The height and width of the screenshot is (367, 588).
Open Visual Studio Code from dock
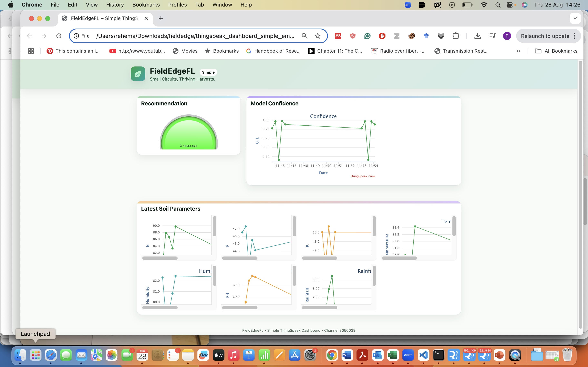point(423,355)
